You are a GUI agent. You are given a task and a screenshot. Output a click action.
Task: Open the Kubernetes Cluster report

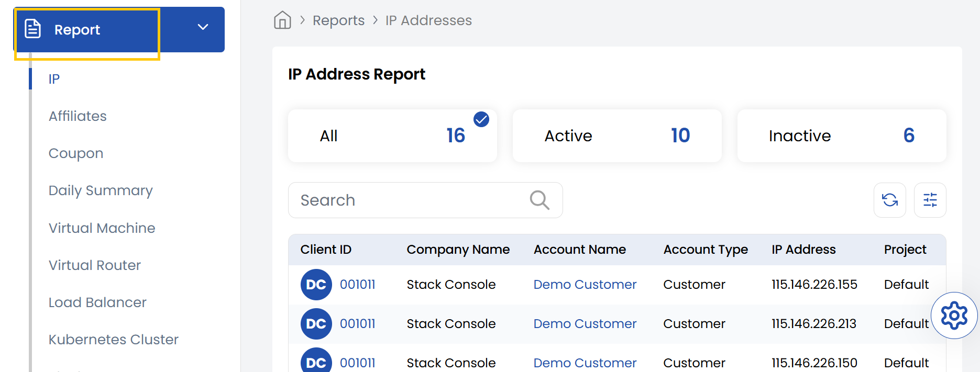pos(113,340)
